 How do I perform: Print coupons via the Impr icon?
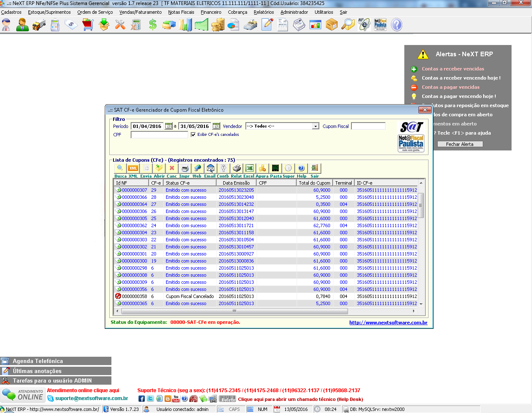pyautogui.click(x=184, y=168)
